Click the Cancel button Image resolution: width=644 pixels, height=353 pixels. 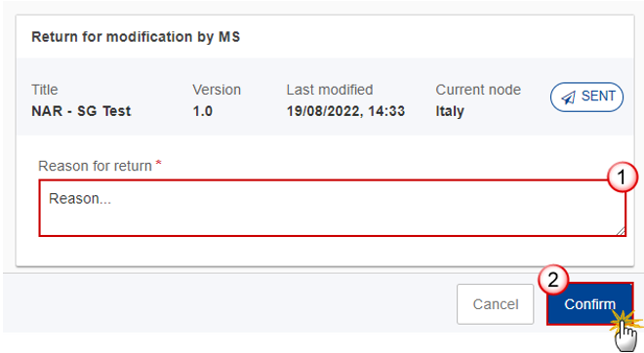coord(496,304)
